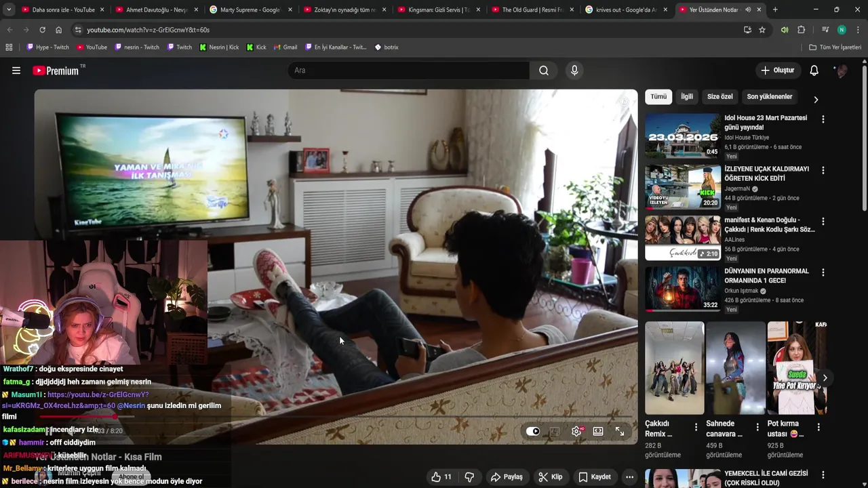Save the video with Kaydet button
This screenshot has height=488, width=868.
[x=594, y=477]
